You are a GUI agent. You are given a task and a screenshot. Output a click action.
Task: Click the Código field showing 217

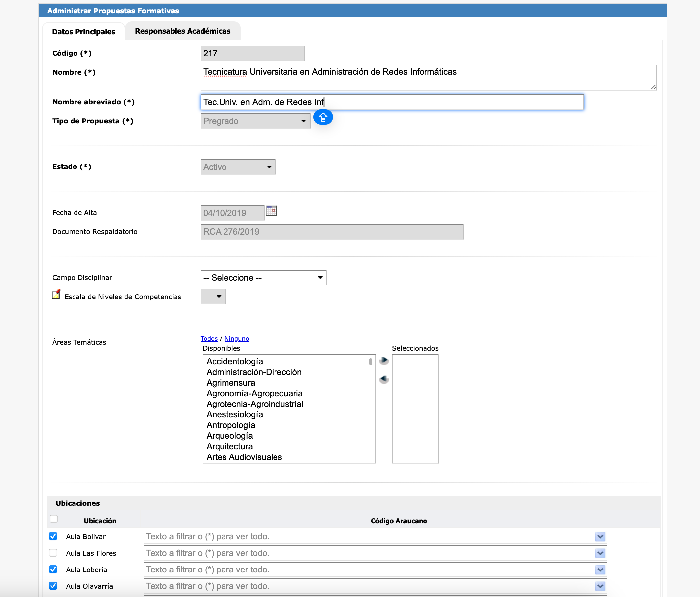pyautogui.click(x=252, y=53)
